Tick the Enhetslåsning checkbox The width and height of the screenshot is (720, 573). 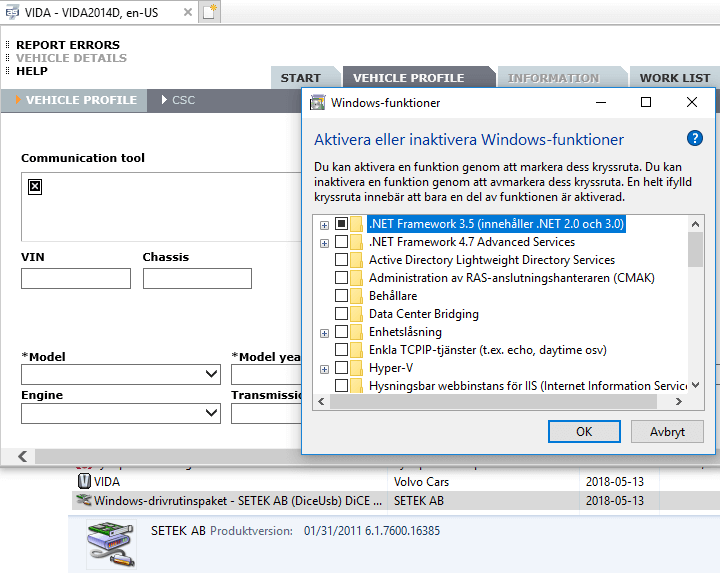[x=341, y=331]
